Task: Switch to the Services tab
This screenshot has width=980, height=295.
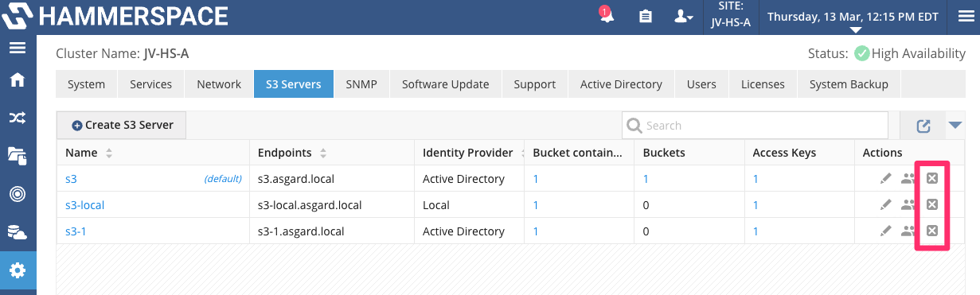Action: coord(150,84)
